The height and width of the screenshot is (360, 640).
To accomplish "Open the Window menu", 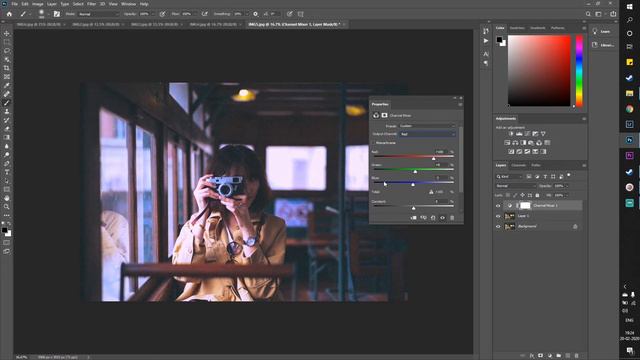I will 128,4.
